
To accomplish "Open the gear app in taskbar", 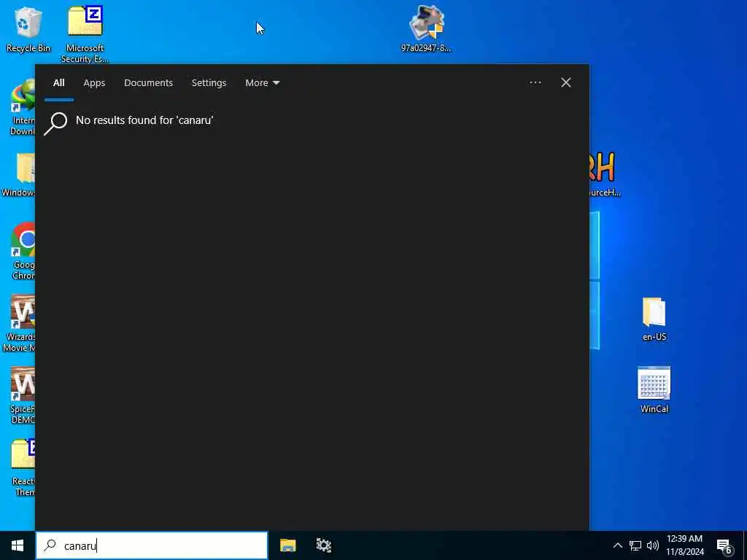I will point(323,545).
